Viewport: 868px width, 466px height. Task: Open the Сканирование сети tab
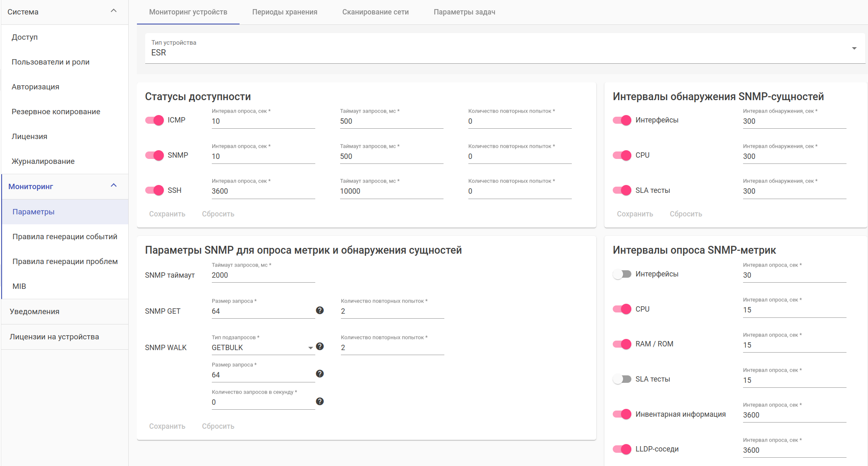375,12
